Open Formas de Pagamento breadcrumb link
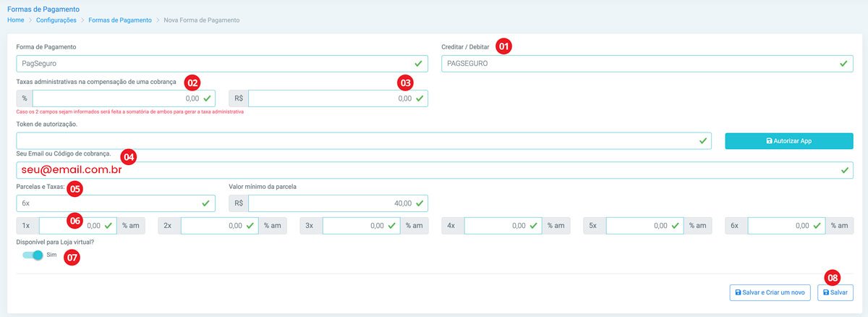Image resolution: width=868 pixels, height=317 pixels. [x=120, y=20]
